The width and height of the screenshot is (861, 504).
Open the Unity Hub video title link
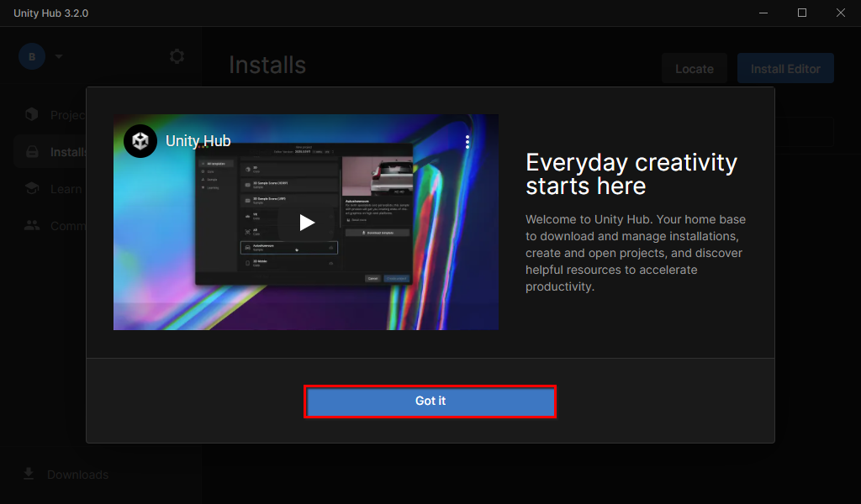click(x=198, y=141)
